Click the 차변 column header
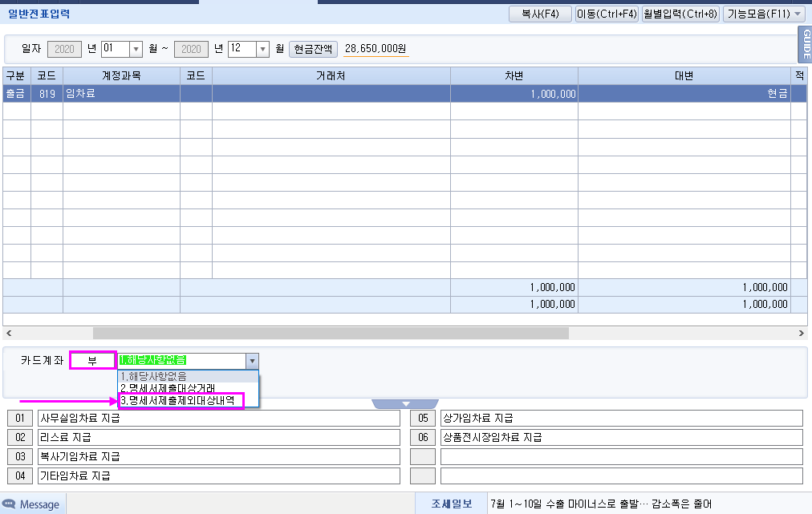812x514 pixels. point(514,76)
